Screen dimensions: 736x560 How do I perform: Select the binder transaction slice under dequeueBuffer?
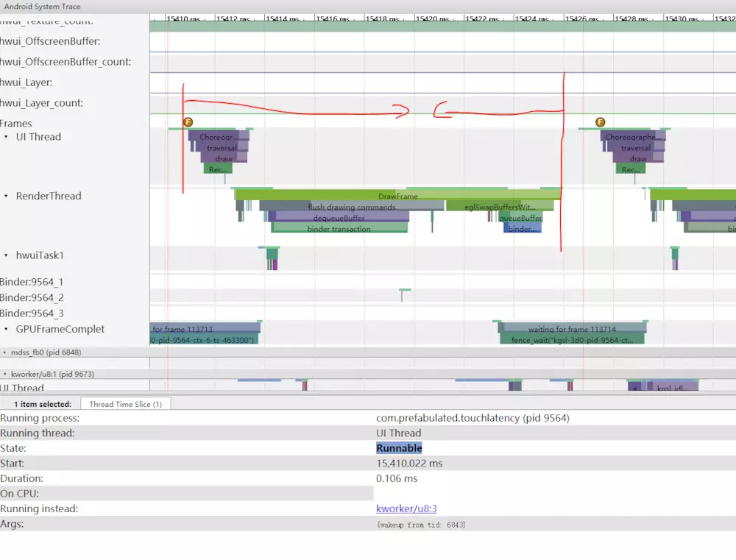point(339,228)
